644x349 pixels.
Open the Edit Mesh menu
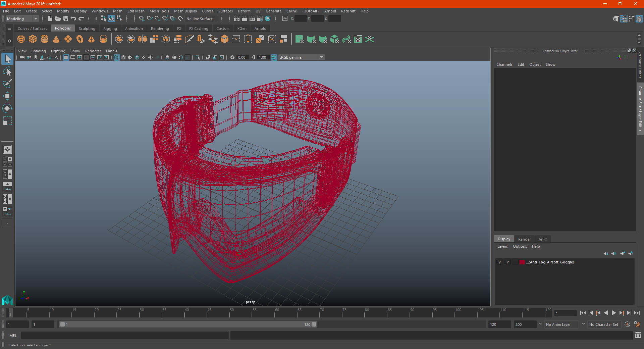click(136, 11)
